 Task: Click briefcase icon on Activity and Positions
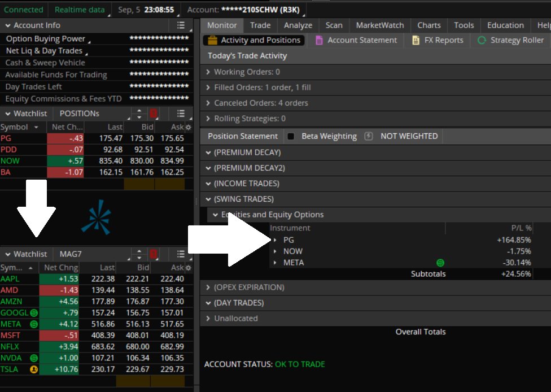(212, 41)
